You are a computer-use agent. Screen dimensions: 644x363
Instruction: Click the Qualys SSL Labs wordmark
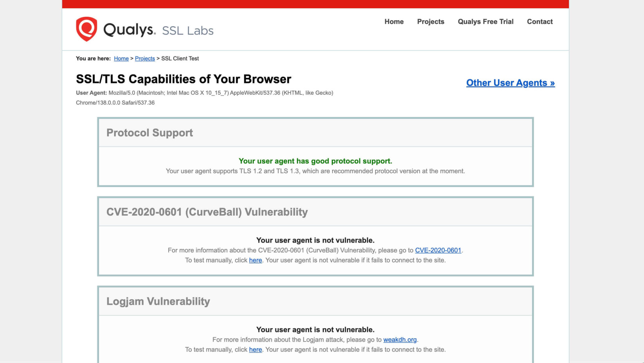pos(158,30)
